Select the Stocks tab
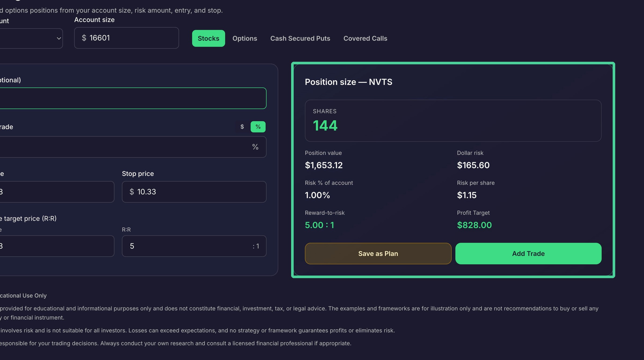 coord(208,38)
